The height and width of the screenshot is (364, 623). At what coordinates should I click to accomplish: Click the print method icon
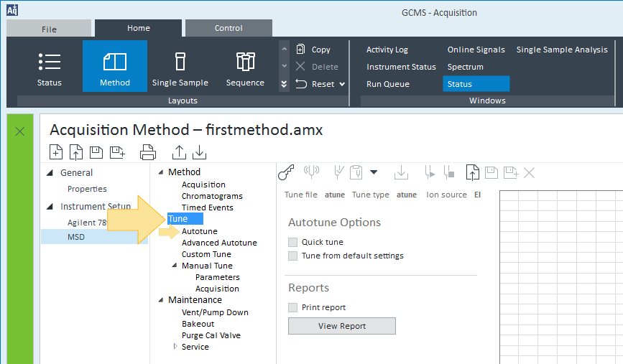(148, 152)
